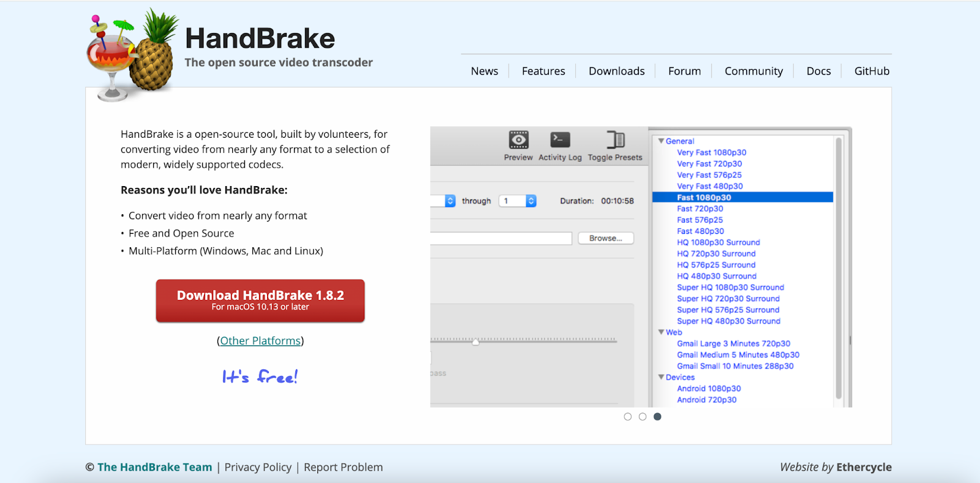This screenshot has width=980, height=483.
Task: Select the HQ 1080p30 Surround preset
Action: tap(718, 242)
